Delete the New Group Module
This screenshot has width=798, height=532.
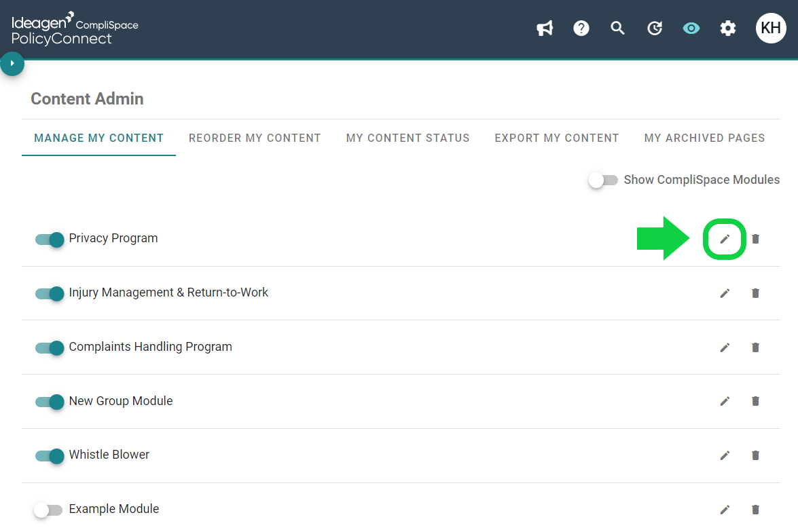point(755,401)
